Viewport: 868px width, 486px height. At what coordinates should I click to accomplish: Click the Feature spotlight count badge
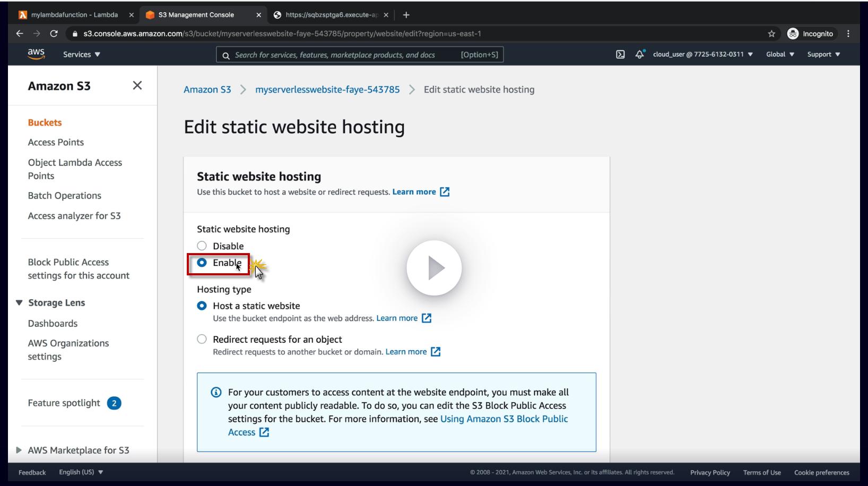point(114,403)
